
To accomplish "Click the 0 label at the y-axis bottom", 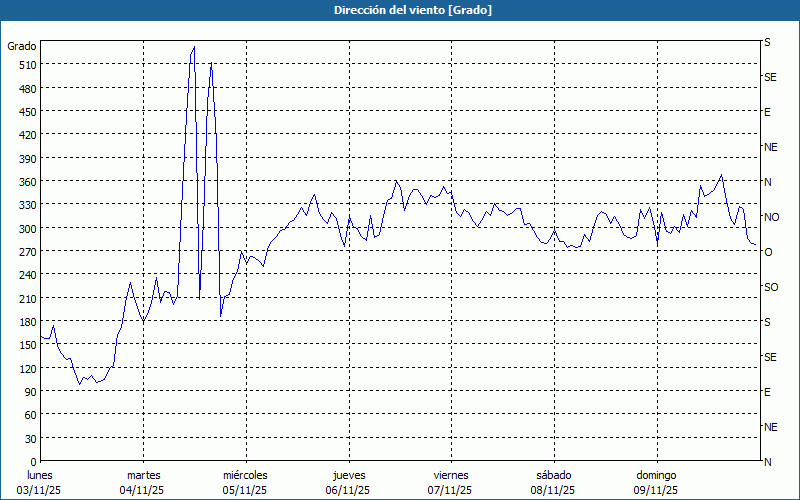I will tap(31, 461).
